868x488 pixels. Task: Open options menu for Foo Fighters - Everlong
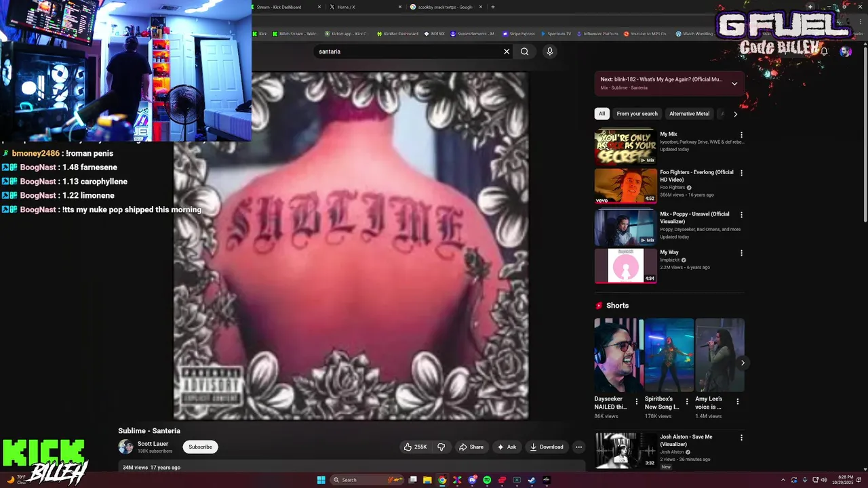(741, 173)
